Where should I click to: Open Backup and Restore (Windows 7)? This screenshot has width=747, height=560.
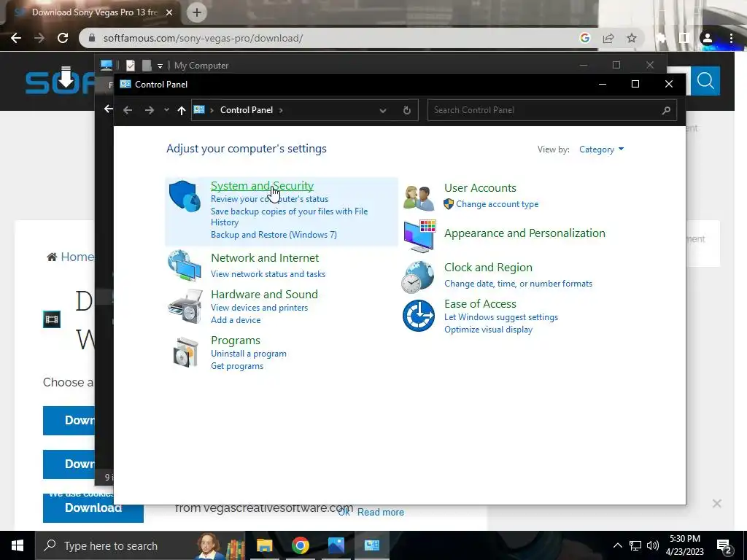274,235
